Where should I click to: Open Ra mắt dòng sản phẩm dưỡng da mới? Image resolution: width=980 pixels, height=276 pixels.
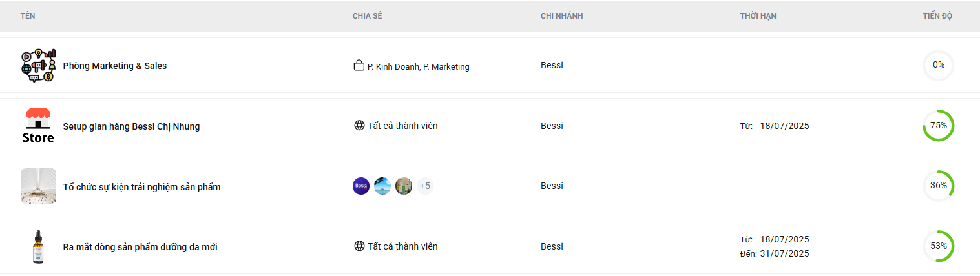coord(140,247)
